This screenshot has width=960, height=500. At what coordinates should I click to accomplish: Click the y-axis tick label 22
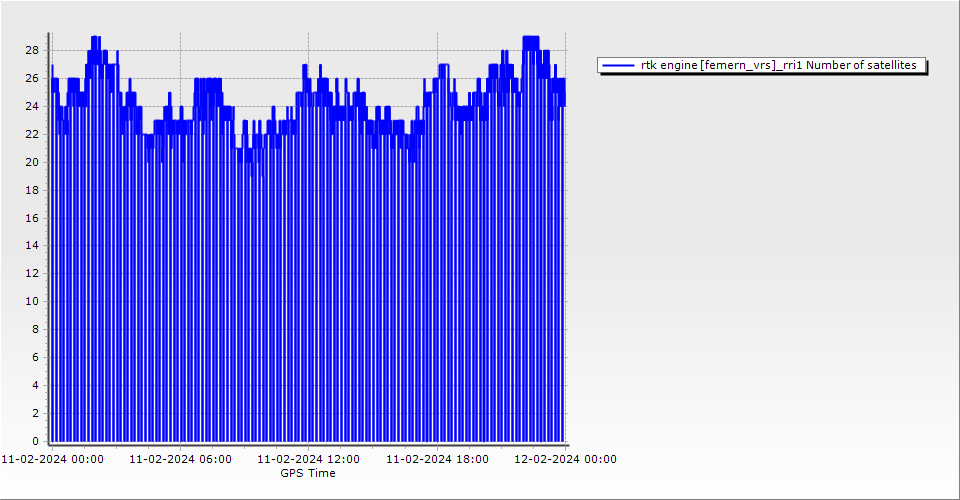(32, 134)
